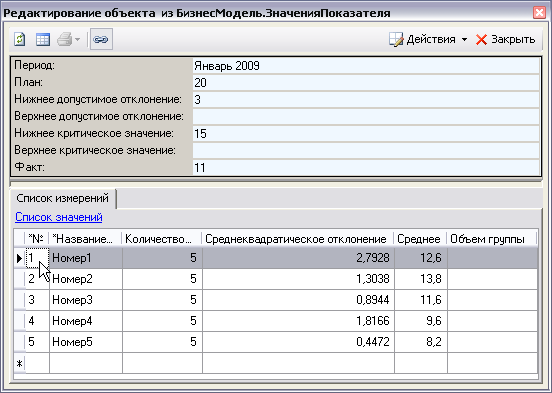Select the Номер5 name cell

[86, 342]
